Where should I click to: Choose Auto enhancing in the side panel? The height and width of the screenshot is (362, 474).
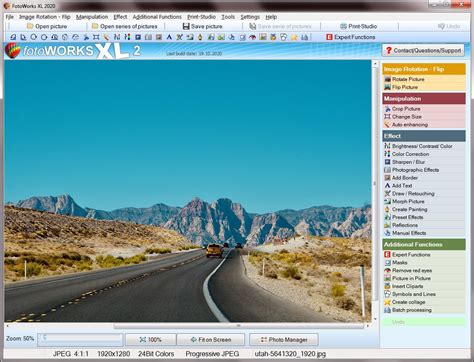click(424, 125)
